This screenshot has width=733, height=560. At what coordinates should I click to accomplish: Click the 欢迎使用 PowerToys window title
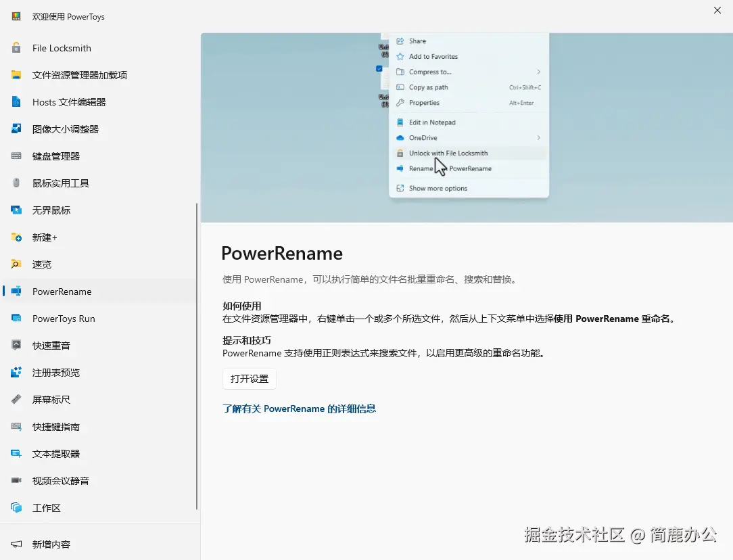[x=68, y=17]
